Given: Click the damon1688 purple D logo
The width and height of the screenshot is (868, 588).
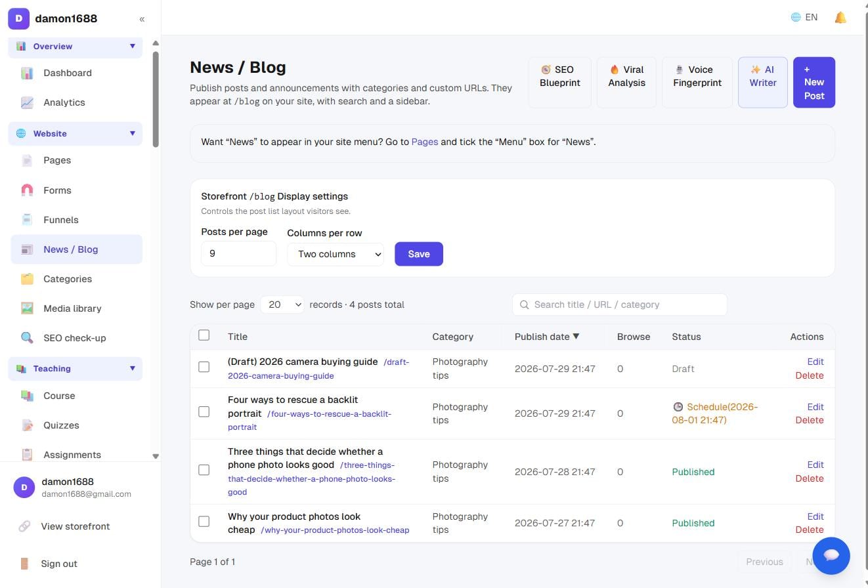Looking at the screenshot, I should click(18, 18).
